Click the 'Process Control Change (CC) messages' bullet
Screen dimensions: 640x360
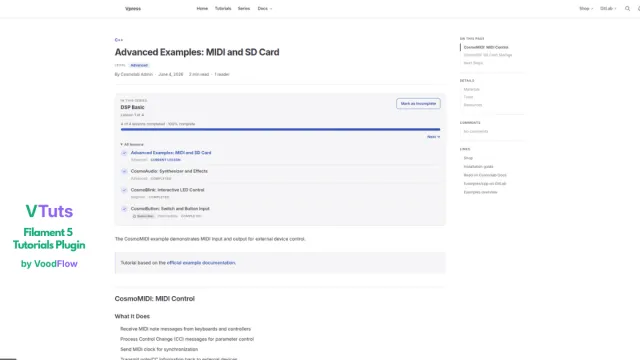[x=187, y=339]
